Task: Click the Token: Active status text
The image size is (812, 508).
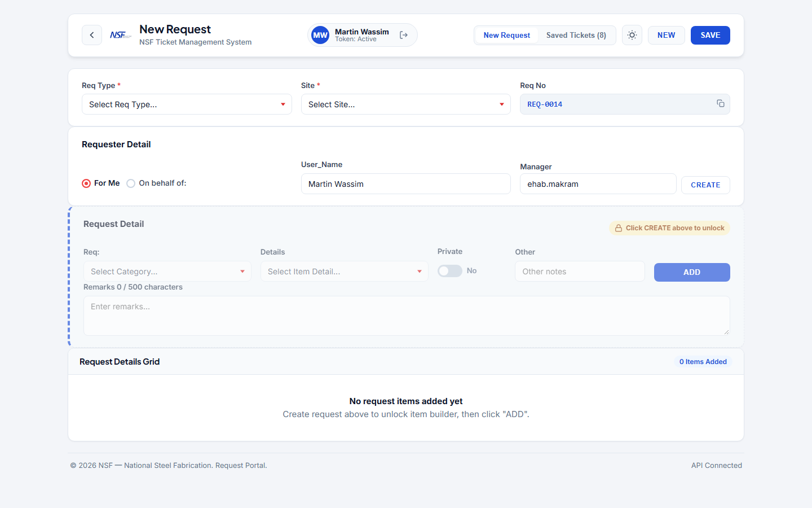Action: coord(356,40)
